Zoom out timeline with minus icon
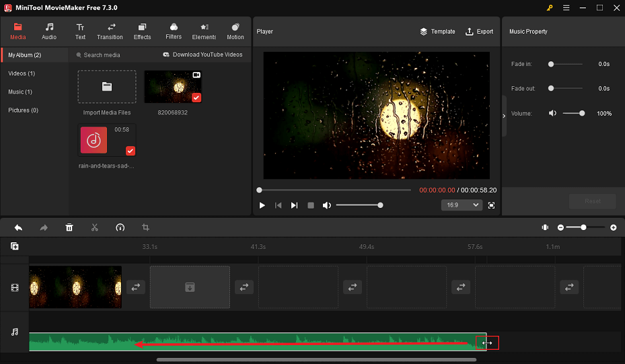Image resolution: width=625 pixels, height=364 pixels. click(x=560, y=227)
